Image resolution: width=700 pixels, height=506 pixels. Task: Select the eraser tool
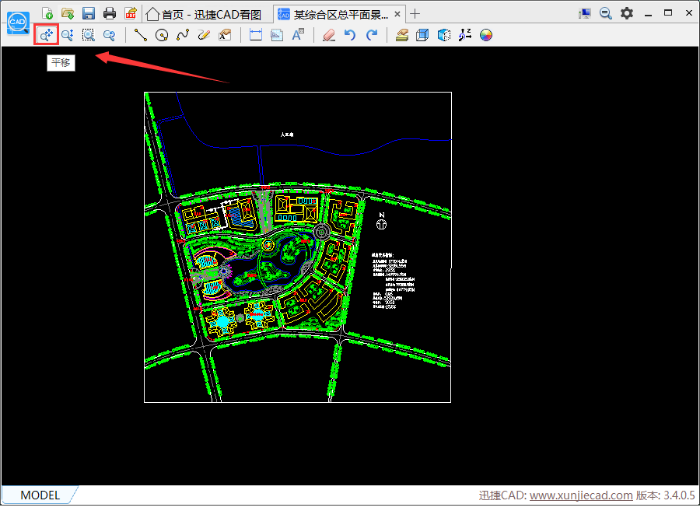[329, 35]
